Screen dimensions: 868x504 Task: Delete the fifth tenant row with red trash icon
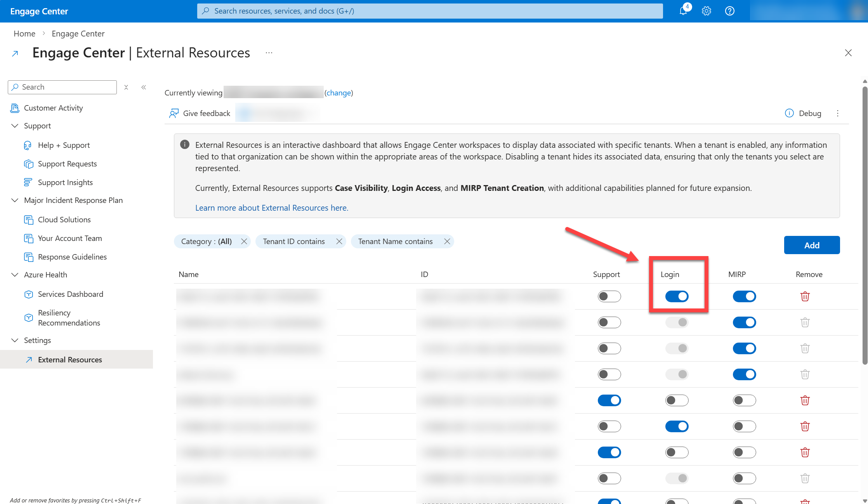[805, 400]
